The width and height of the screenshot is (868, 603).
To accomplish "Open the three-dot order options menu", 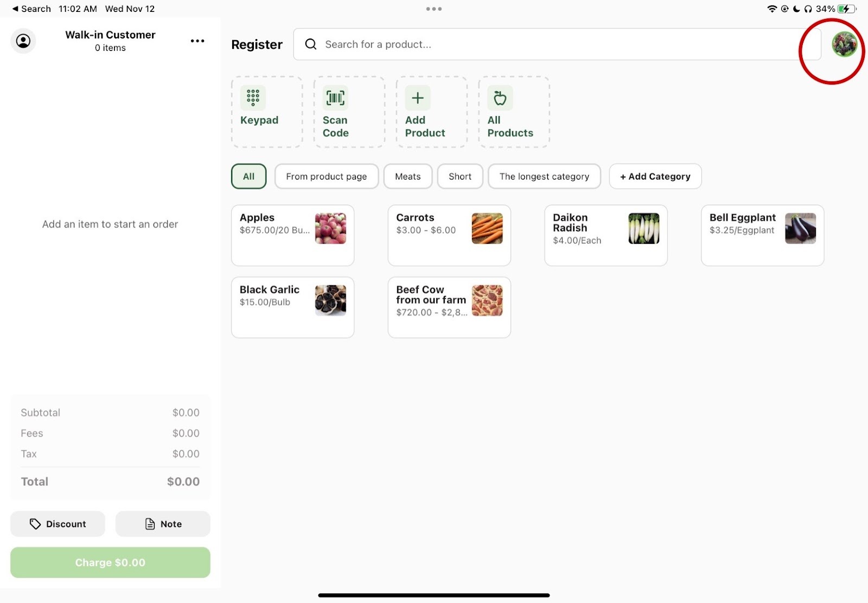I will (197, 41).
